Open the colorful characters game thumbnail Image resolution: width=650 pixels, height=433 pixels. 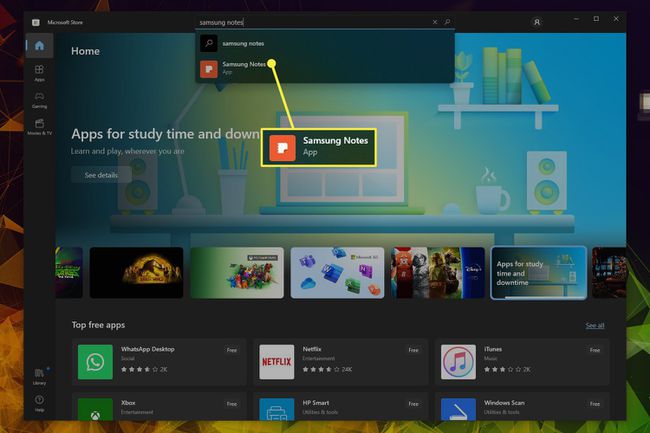coord(237,273)
